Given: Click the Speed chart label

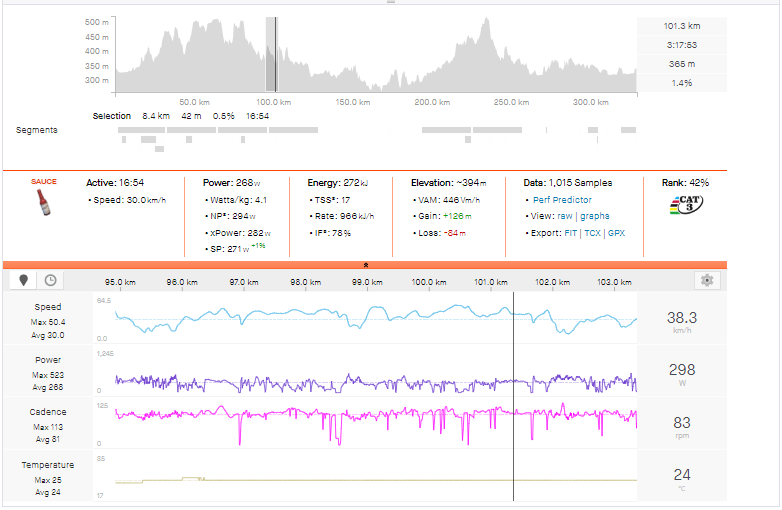Looking at the screenshot, I should [47, 307].
